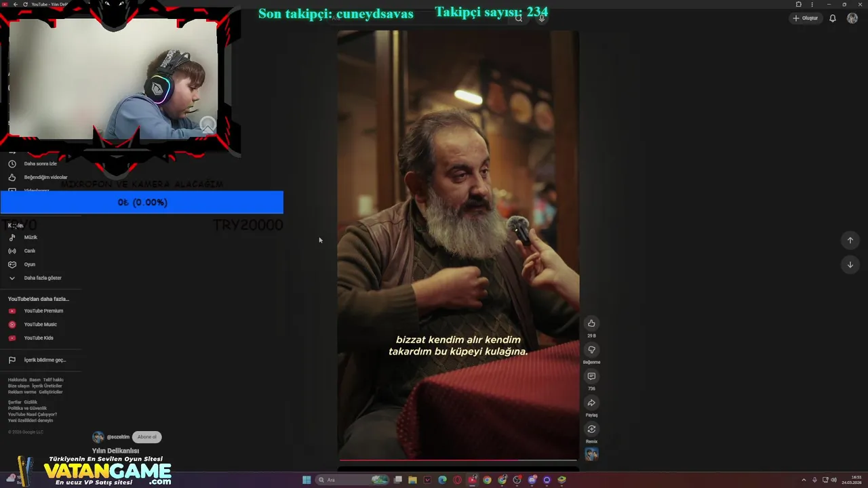Open the comments on this Short
Image resolution: width=868 pixels, height=488 pixels.
click(x=591, y=376)
